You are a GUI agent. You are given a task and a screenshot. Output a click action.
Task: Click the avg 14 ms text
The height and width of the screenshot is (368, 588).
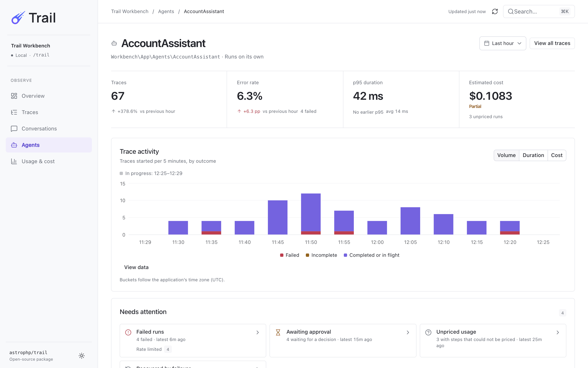click(x=397, y=111)
